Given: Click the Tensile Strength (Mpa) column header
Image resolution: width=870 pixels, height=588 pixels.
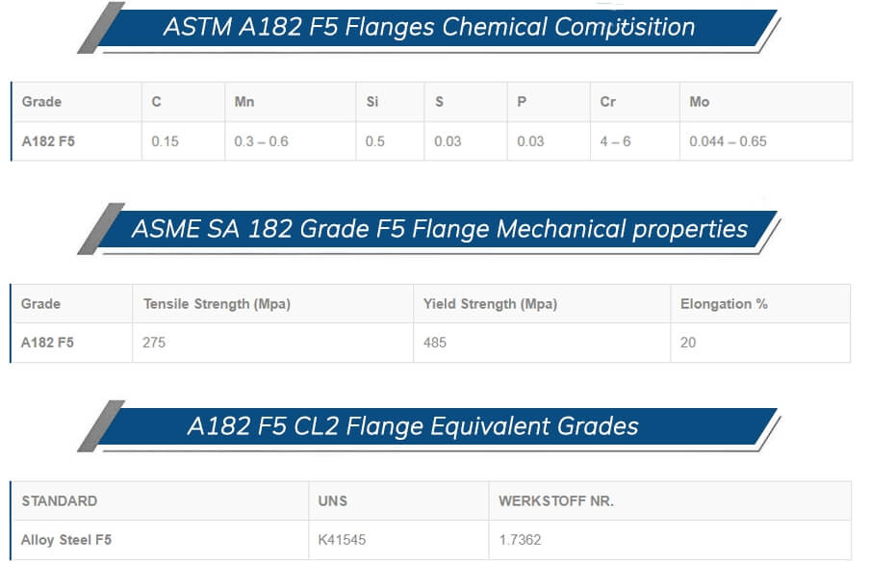Looking at the screenshot, I should click(217, 304).
